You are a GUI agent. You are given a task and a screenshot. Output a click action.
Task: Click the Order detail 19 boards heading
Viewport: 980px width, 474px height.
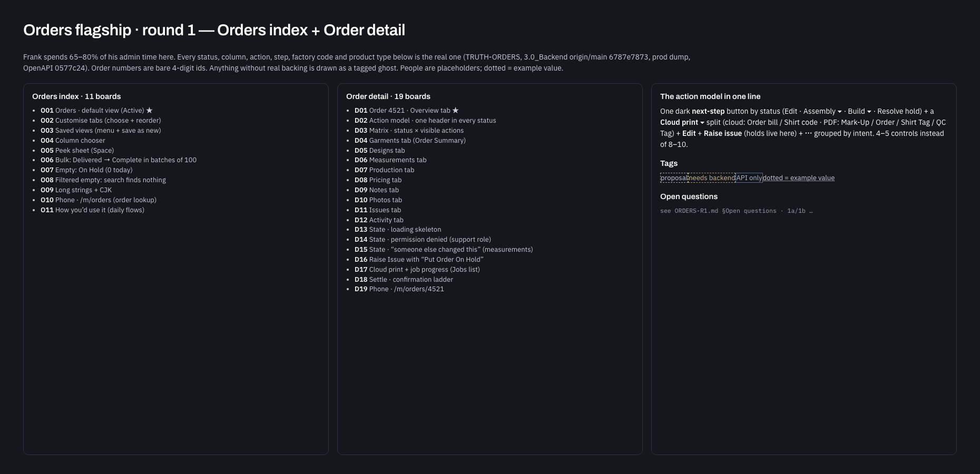[x=388, y=96]
